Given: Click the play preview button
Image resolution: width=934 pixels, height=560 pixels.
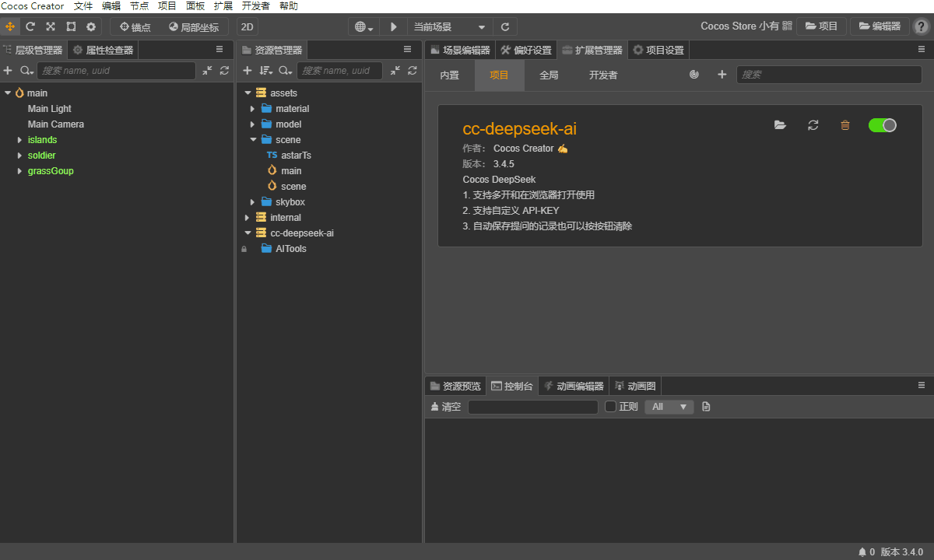Looking at the screenshot, I should coord(394,26).
